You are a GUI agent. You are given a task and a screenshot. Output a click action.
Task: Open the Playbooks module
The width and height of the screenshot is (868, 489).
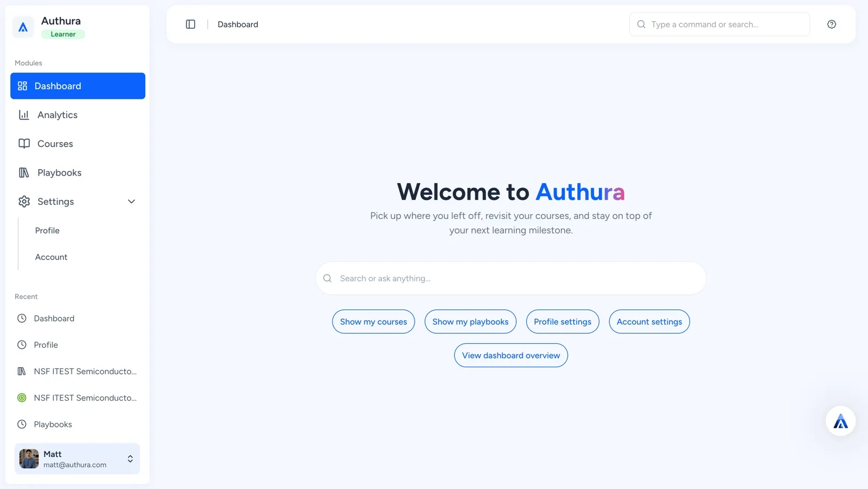pyautogui.click(x=78, y=172)
